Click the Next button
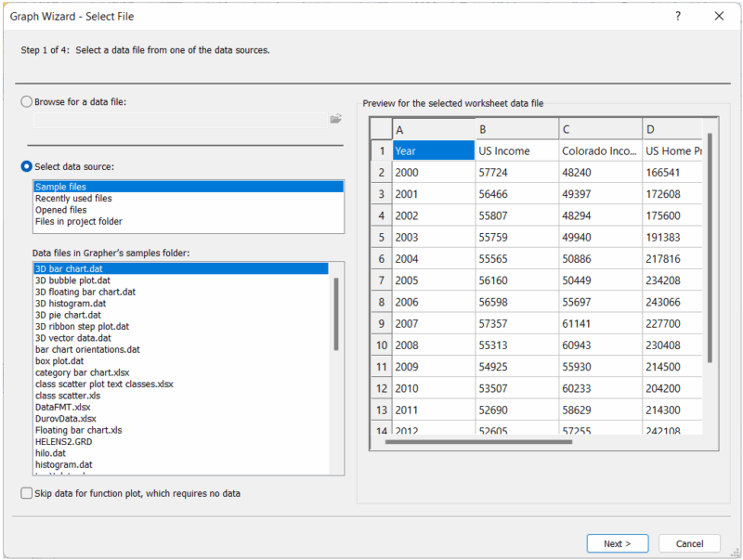The height and width of the screenshot is (560, 743). [x=617, y=543]
